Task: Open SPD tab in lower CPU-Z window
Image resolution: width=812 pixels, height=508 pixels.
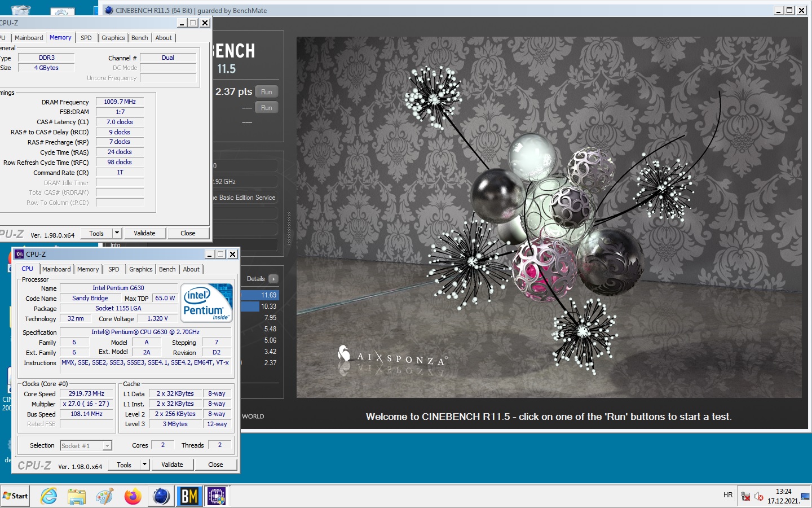Action: (114, 269)
